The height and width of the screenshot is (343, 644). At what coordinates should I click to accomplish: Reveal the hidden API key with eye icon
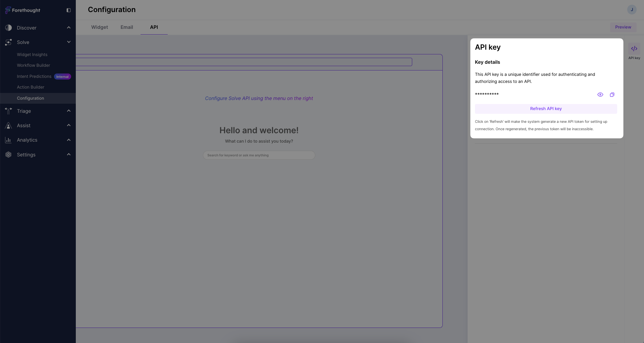600,95
